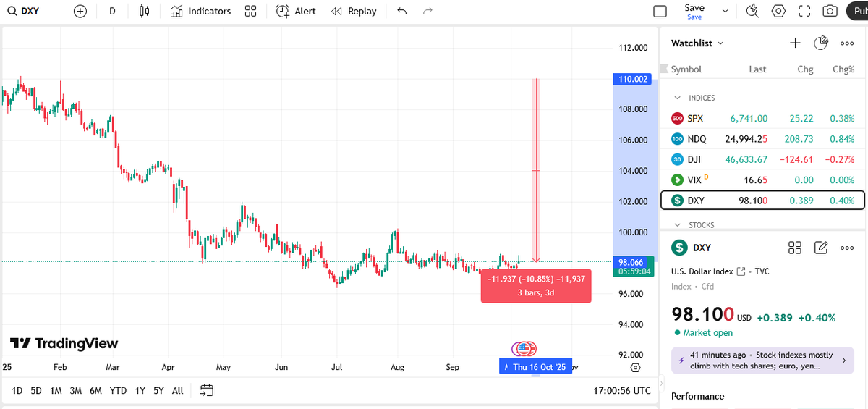Set chart range to YTD
Screen dimensions: 868x409
click(118, 391)
